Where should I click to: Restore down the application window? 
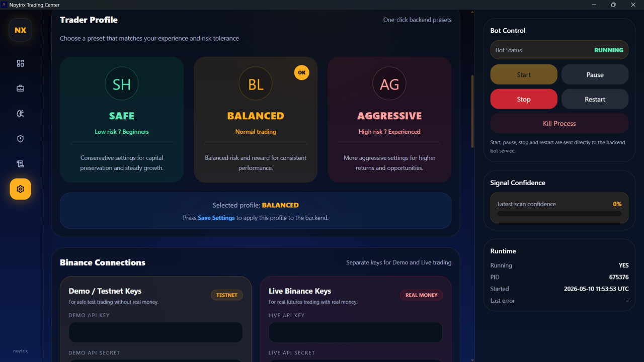point(613,5)
